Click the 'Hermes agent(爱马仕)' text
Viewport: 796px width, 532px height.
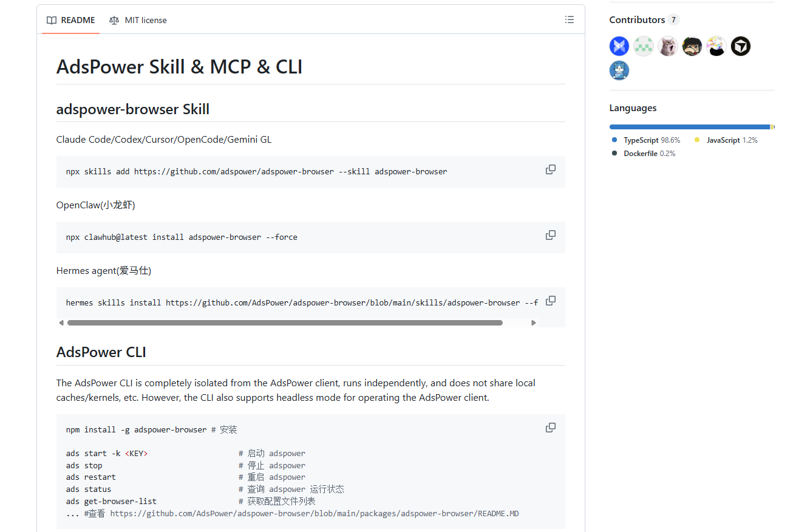click(104, 271)
